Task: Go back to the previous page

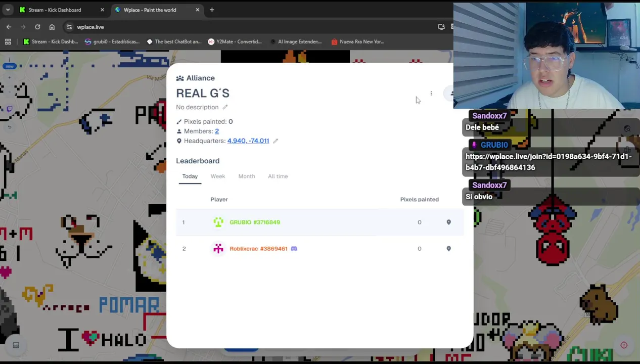Action: tap(9, 27)
